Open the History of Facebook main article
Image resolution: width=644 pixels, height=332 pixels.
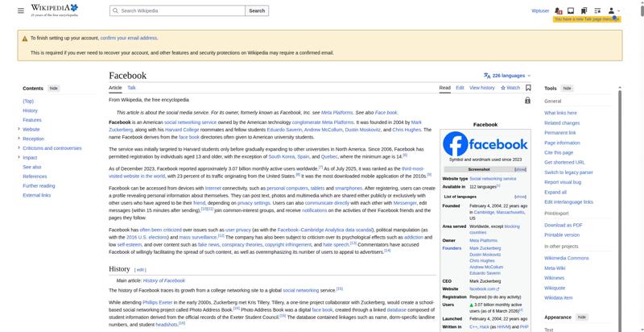tap(164, 280)
